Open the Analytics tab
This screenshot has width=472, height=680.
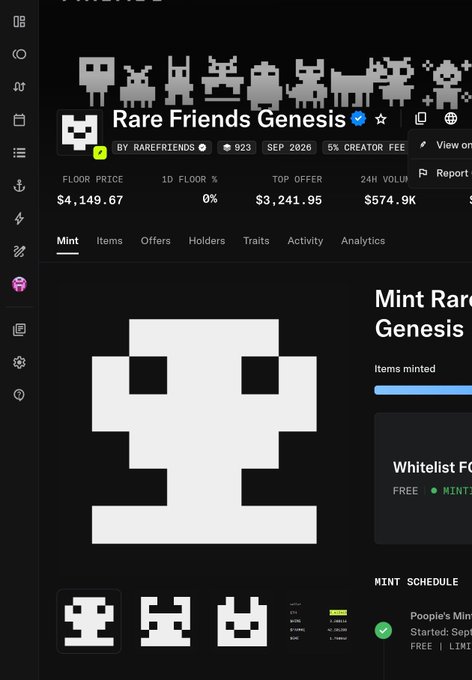tap(363, 241)
